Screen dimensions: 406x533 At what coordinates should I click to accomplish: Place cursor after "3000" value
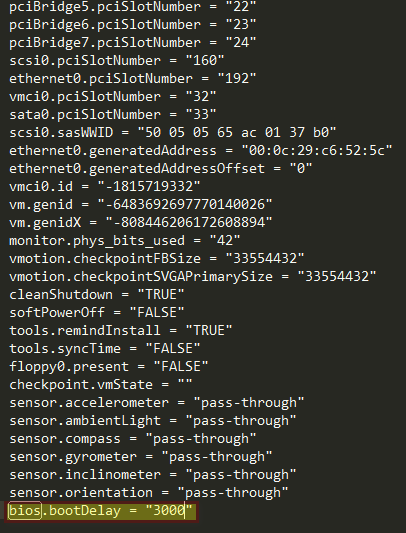coord(185,511)
